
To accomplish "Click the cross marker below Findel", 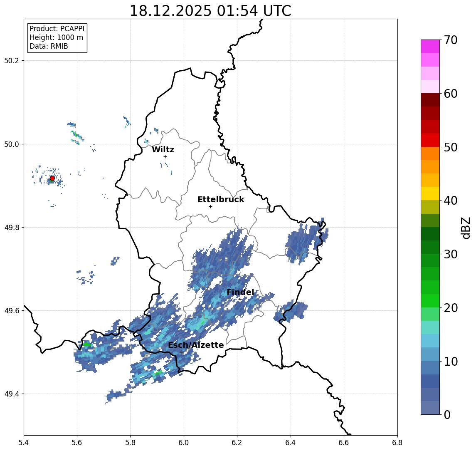I will 240,300.
